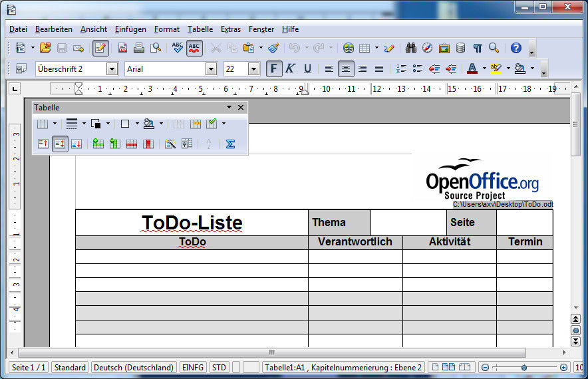Open the Paste options dropdown arrow

(x=261, y=48)
